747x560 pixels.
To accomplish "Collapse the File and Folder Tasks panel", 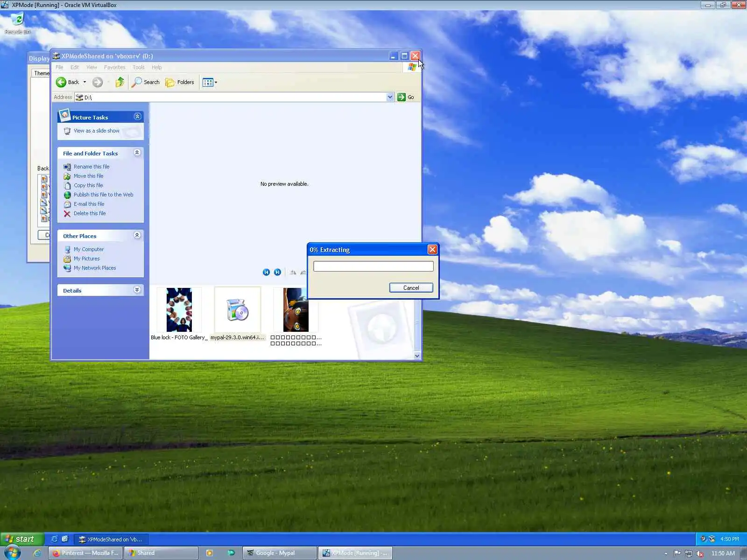I will (137, 153).
